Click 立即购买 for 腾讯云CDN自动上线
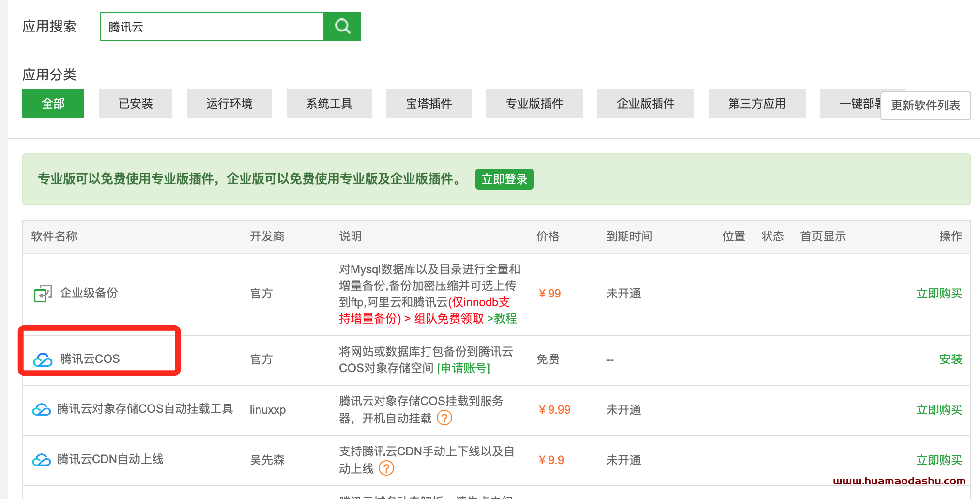 [939, 460]
